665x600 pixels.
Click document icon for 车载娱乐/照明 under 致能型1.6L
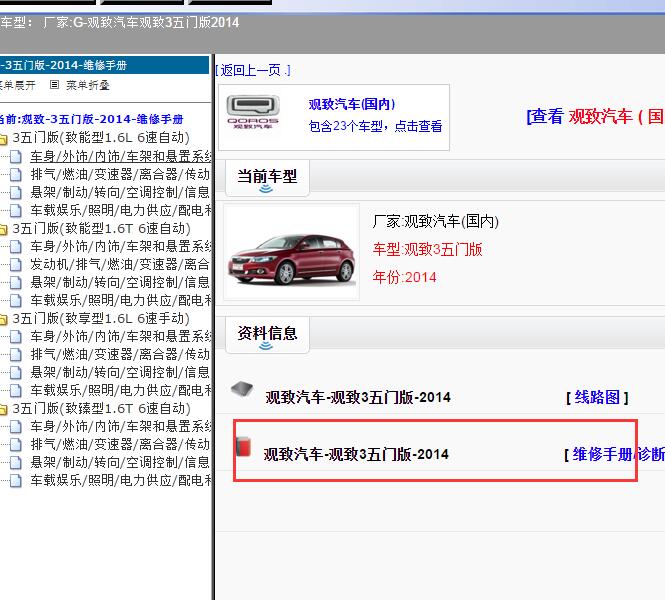[x=16, y=210]
